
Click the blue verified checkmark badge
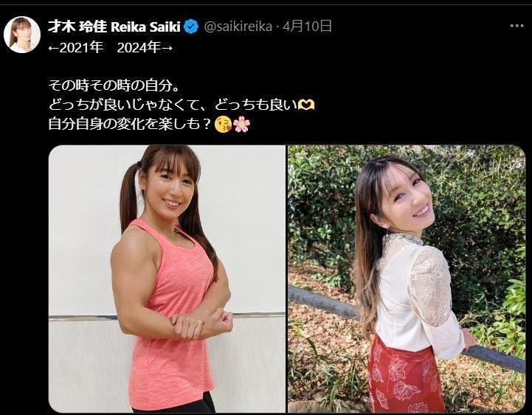191,27
